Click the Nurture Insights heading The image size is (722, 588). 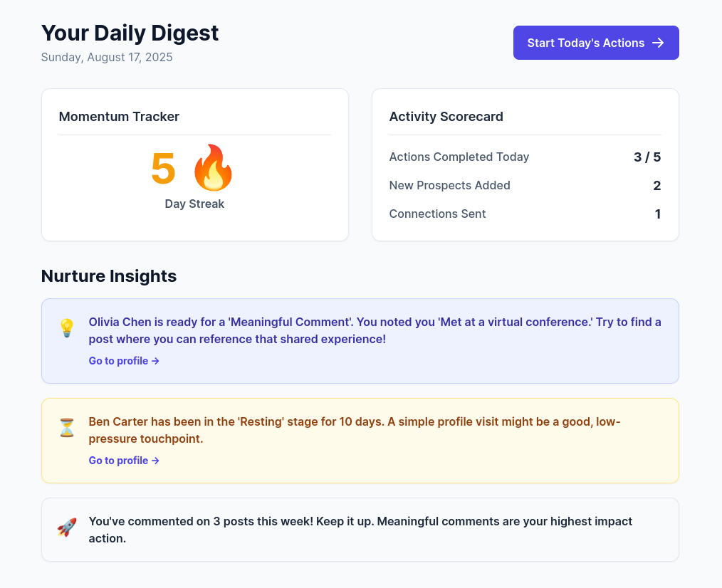(x=109, y=275)
